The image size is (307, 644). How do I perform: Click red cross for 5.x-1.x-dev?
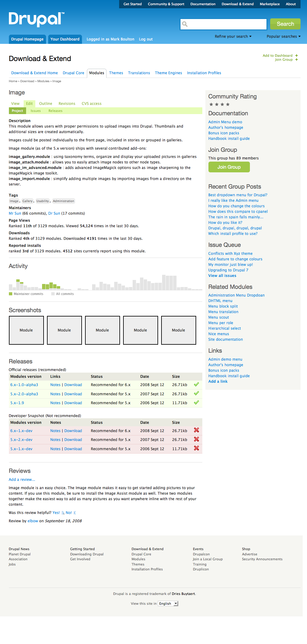(x=196, y=448)
